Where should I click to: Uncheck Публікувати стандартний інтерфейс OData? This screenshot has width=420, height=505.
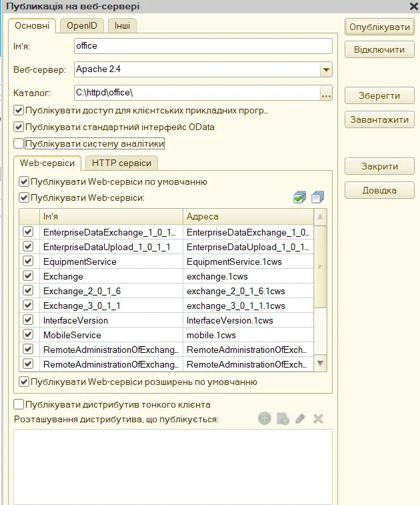pos(19,127)
